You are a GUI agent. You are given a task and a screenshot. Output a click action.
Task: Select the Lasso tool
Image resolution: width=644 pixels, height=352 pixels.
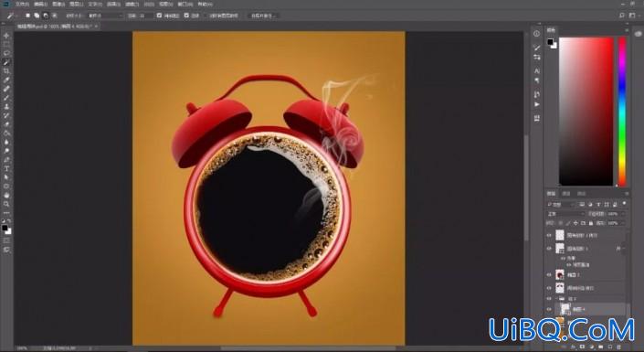pyautogui.click(x=6, y=53)
